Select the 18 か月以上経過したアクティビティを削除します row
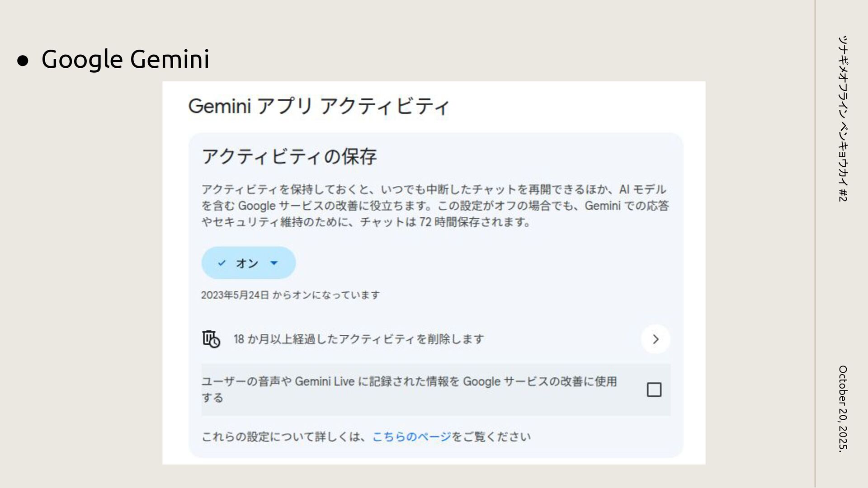868x488 pixels. pos(358,339)
